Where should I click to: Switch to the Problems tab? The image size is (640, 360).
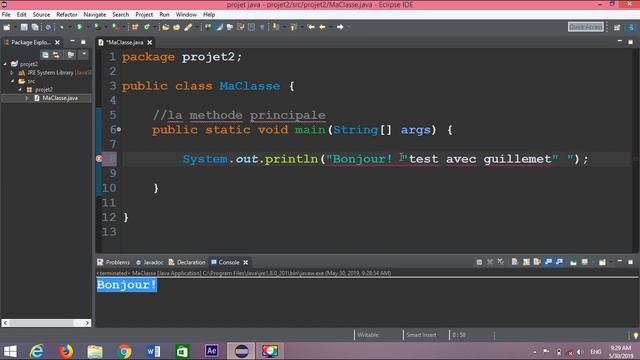pos(113,262)
